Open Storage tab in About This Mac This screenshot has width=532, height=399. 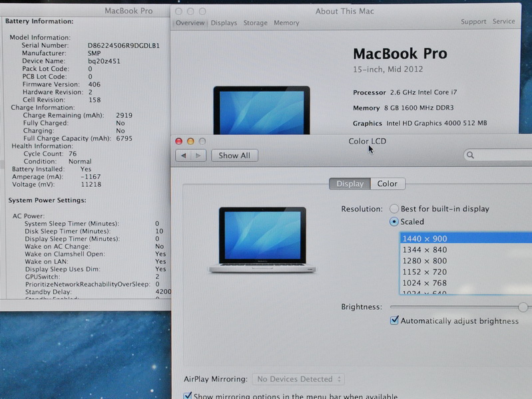click(x=256, y=23)
